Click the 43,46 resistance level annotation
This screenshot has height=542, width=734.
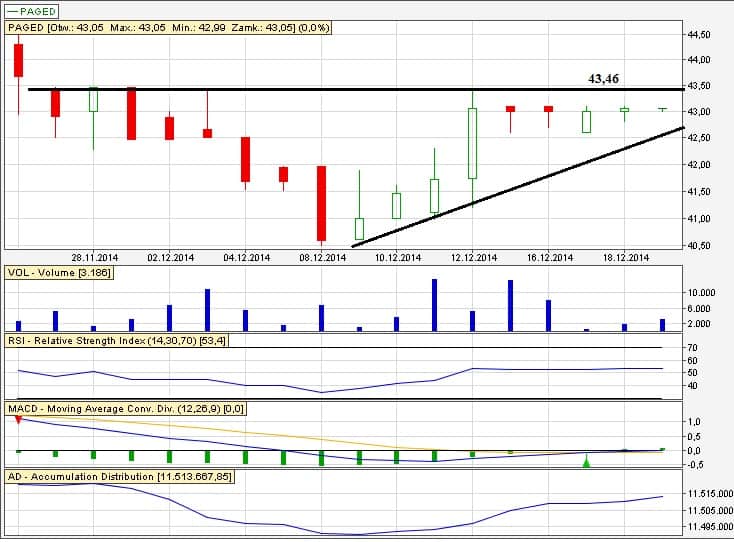click(603, 77)
